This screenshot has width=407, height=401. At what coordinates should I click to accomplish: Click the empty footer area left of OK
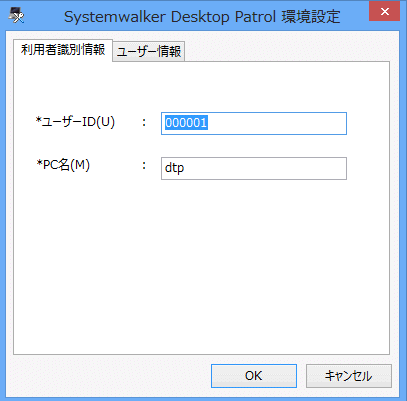pyautogui.click(x=110, y=376)
